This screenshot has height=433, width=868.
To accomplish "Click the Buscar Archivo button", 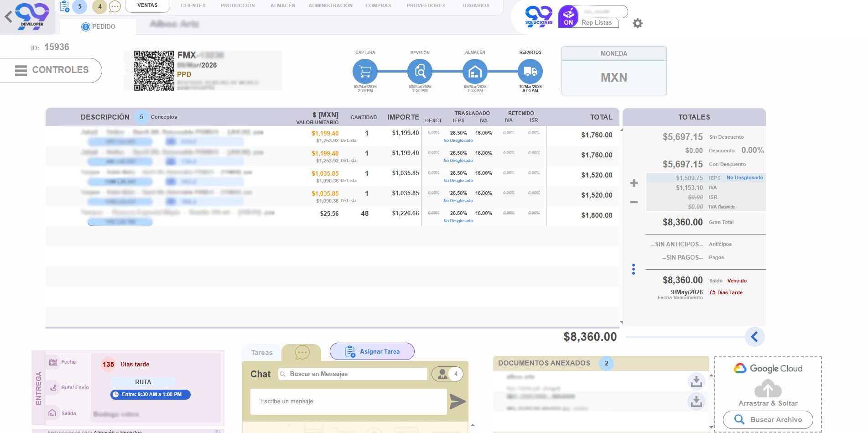I will (768, 419).
